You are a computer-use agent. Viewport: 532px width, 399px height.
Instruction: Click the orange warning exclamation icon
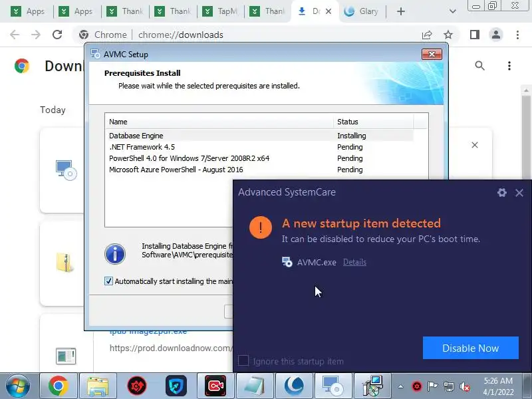261,227
